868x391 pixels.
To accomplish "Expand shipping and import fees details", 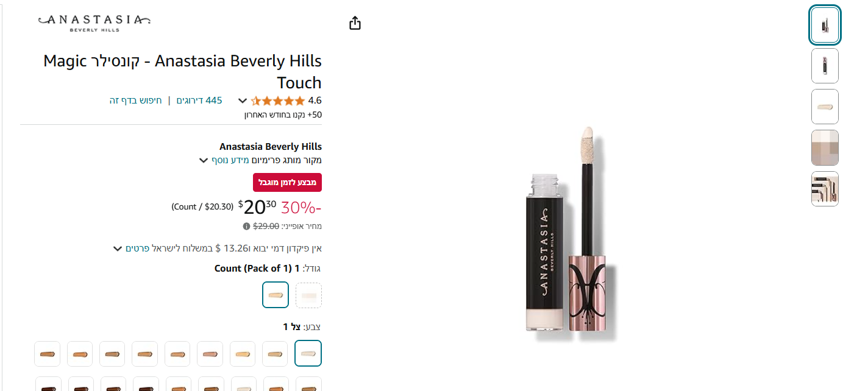I will pos(116,248).
